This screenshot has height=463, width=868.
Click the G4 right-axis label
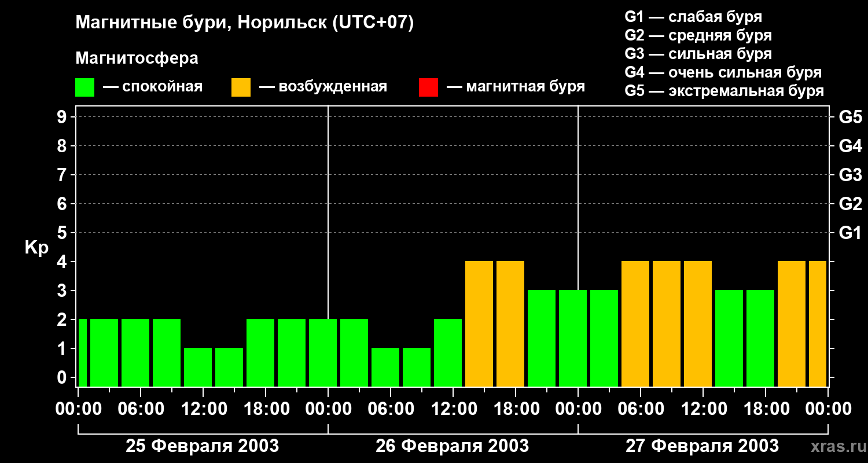click(850, 146)
